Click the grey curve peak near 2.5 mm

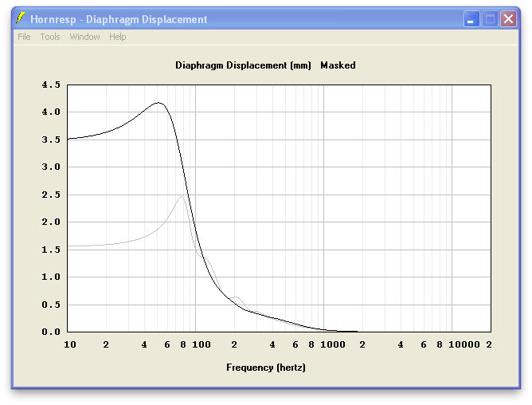click(x=182, y=196)
